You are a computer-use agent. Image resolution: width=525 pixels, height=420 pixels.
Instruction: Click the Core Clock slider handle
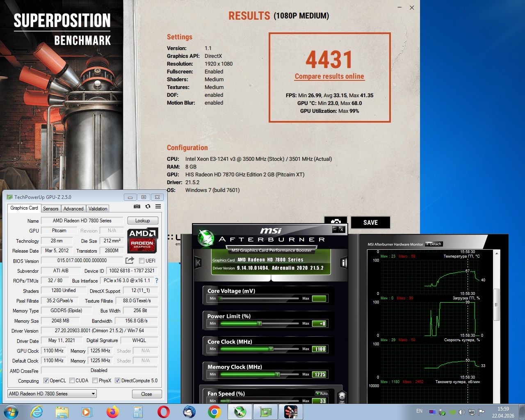[271, 349]
